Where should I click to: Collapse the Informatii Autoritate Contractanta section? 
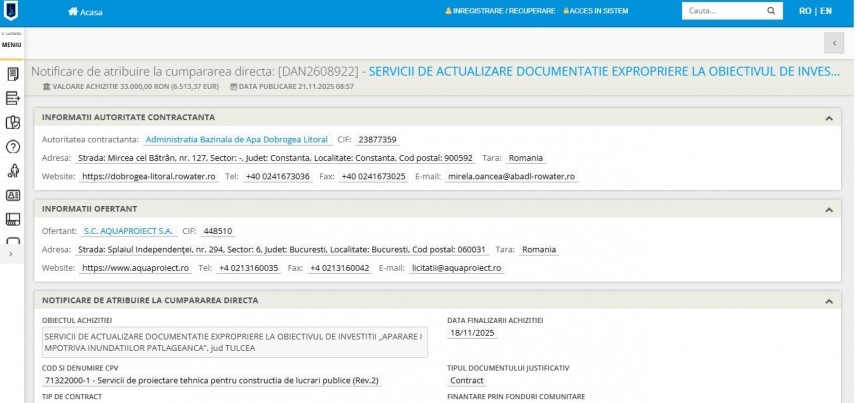828,118
